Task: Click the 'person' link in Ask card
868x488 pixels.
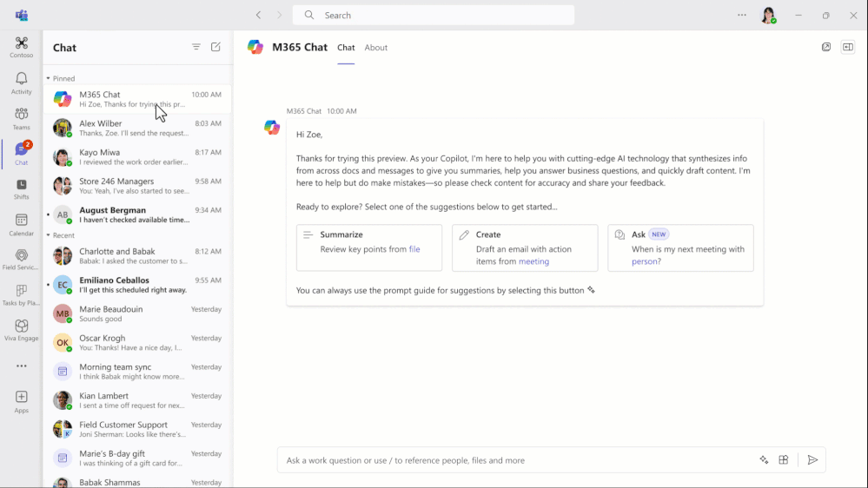Action: click(x=645, y=261)
